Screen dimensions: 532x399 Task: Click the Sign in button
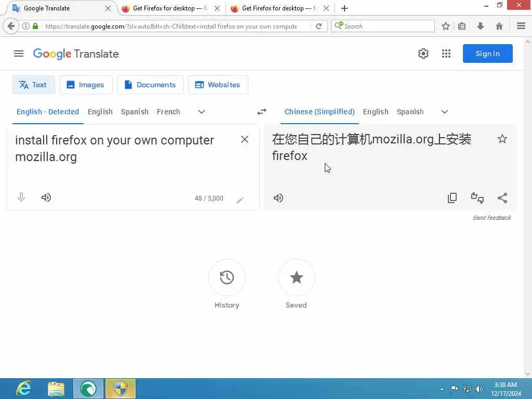click(487, 54)
